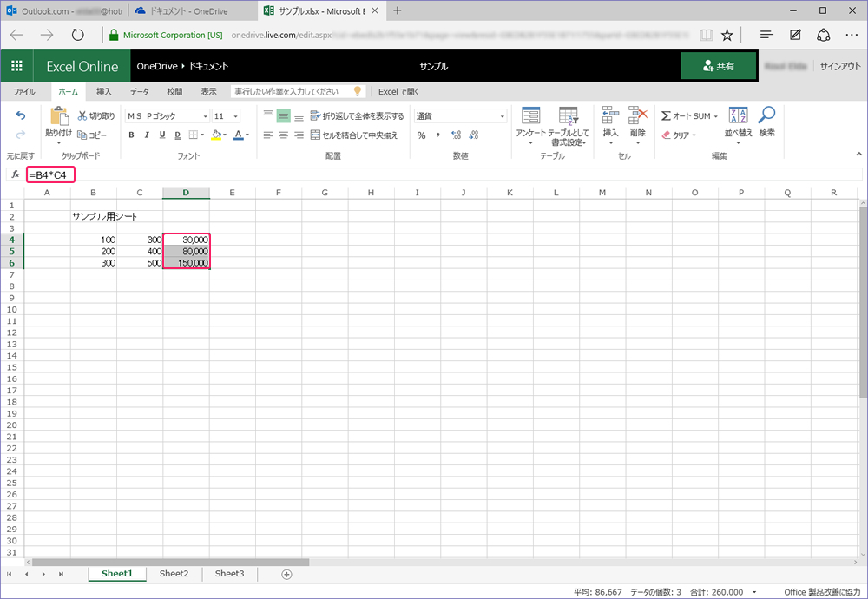Viewport: 868px width, 599px height.
Task: Click wrap text 折り返して全体を表示する
Action: coord(357,115)
